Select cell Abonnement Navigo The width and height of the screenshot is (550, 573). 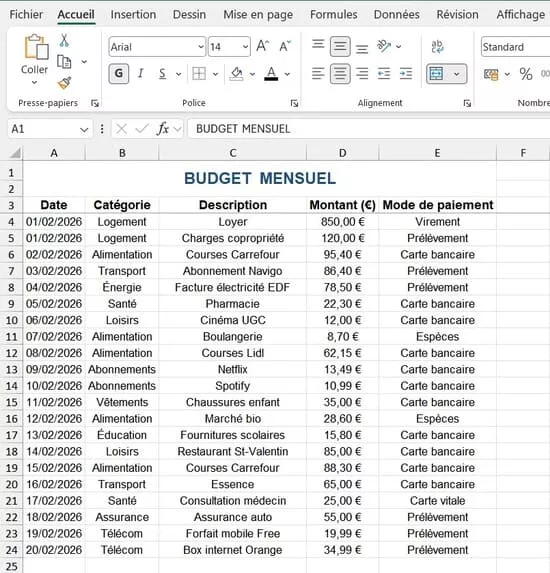coord(232,271)
